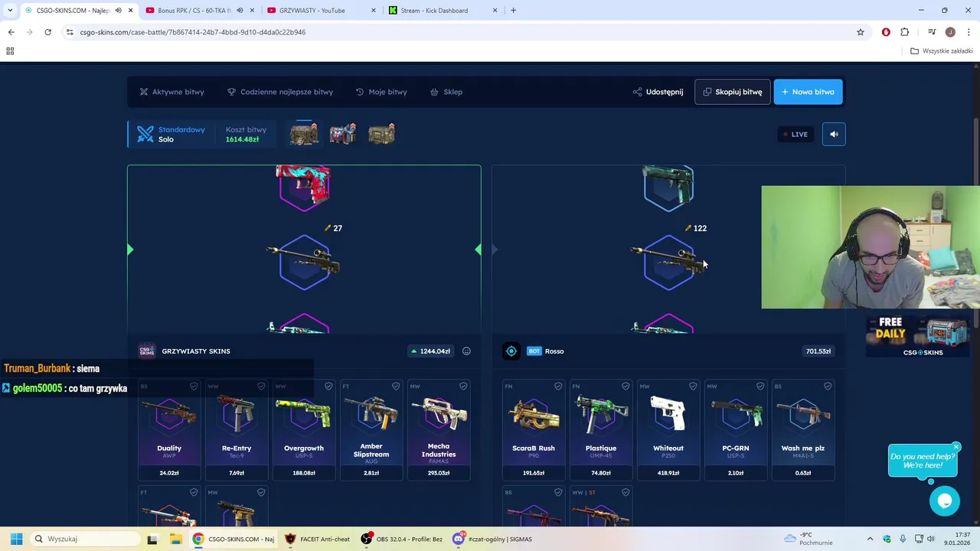Open volume control in system tray

931,539
